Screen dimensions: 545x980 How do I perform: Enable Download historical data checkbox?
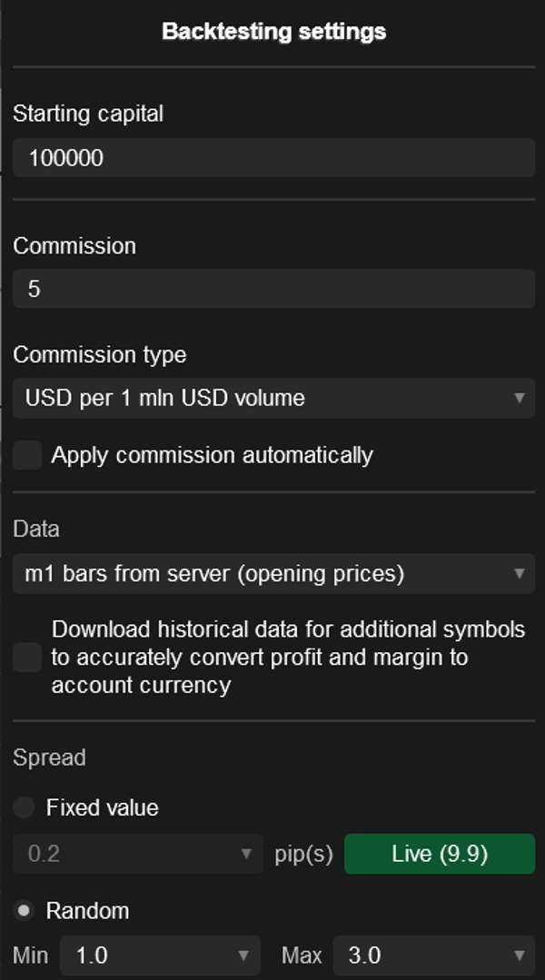pos(27,658)
